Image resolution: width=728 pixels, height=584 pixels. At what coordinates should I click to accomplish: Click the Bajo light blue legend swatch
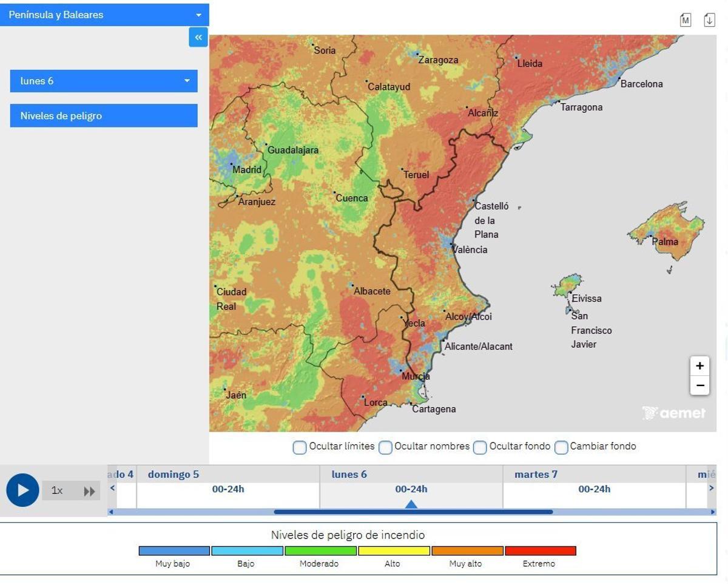tap(247, 551)
